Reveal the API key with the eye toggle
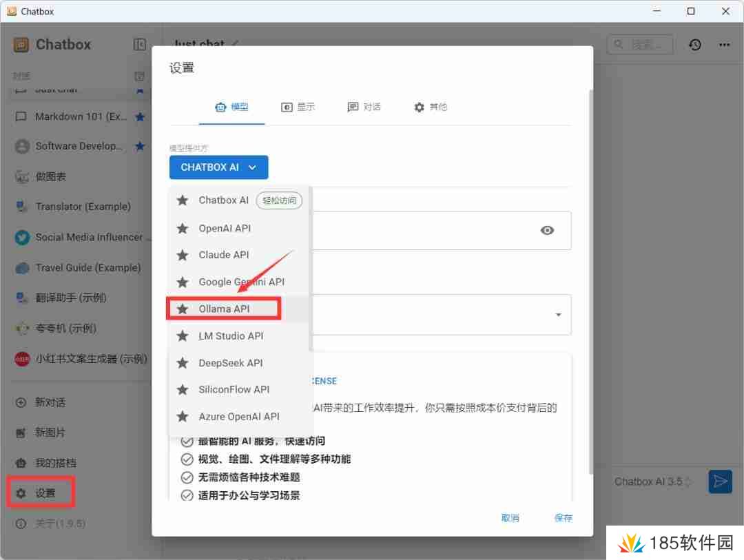 pyautogui.click(x=547, y=231)
